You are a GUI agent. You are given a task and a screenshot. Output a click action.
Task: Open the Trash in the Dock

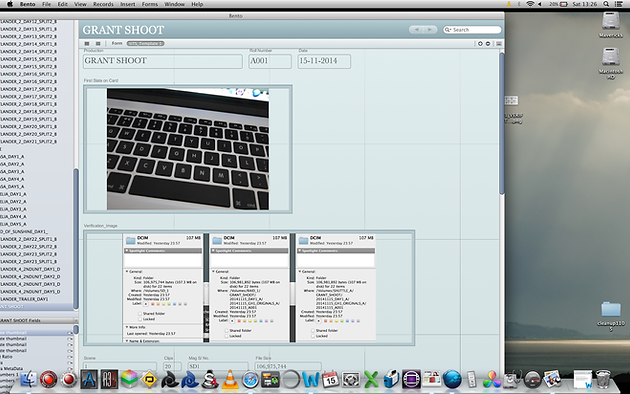(603, 379)
